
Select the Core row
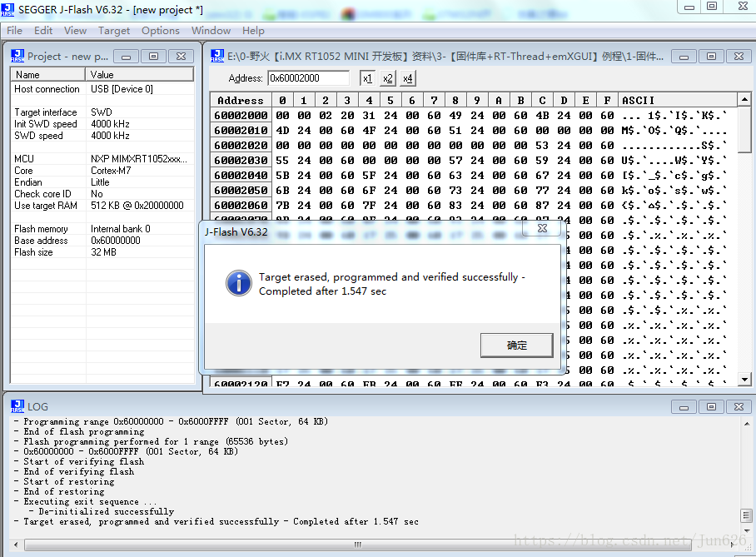[x=102, y=171]
